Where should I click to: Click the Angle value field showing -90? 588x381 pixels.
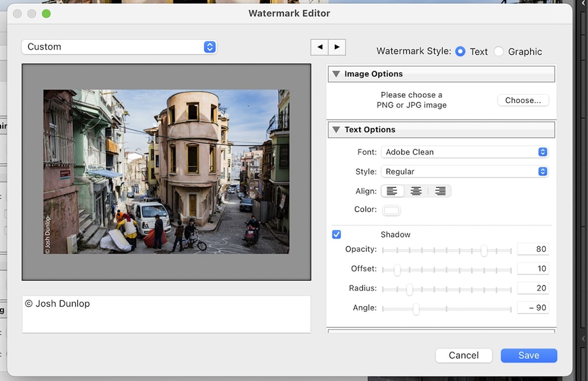(533, 308)
